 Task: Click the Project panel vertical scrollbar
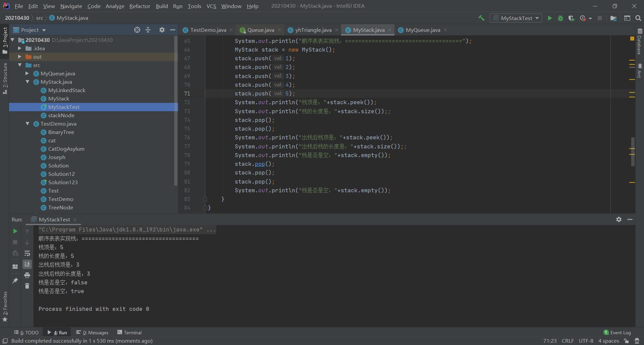pyautogui.click(x=175, y=111)
